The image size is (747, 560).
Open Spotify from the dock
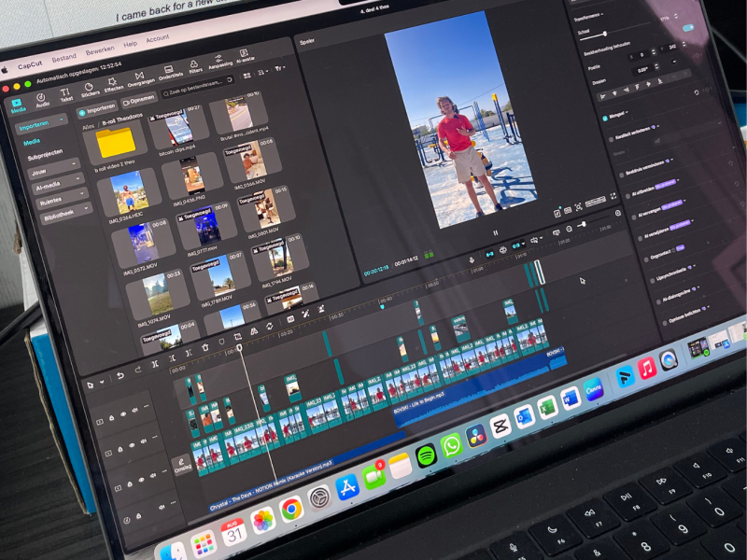[x=426, y=455]
